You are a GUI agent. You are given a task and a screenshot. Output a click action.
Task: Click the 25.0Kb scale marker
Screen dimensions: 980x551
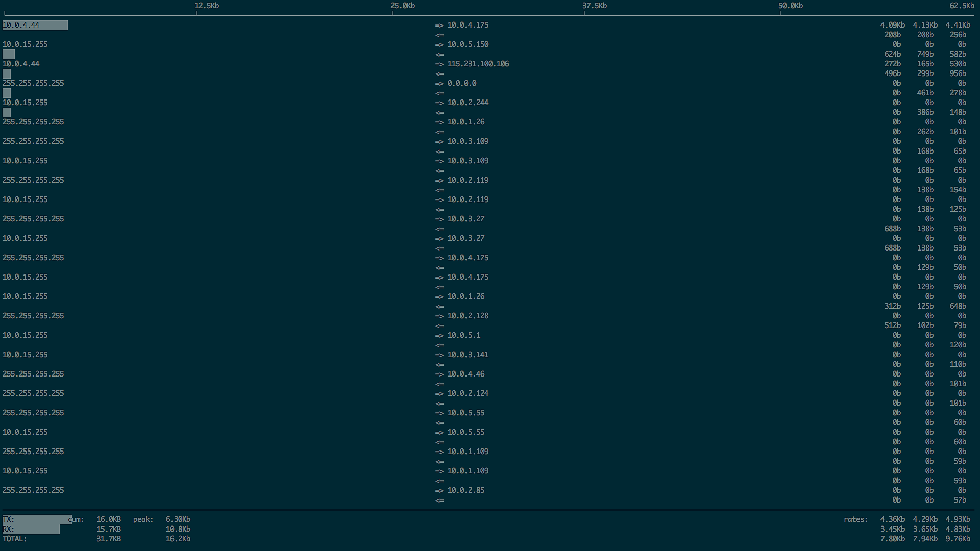point(402,6)
